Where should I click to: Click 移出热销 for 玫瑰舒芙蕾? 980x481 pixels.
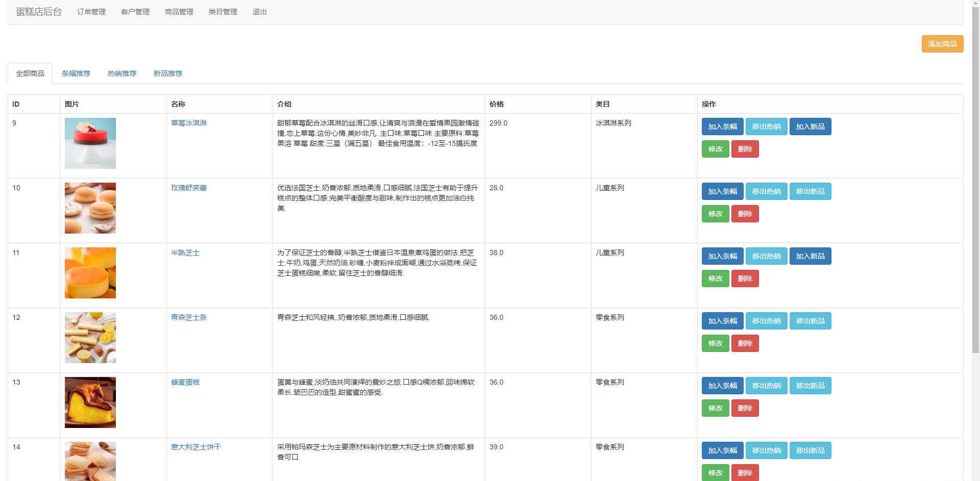[766, 191]
